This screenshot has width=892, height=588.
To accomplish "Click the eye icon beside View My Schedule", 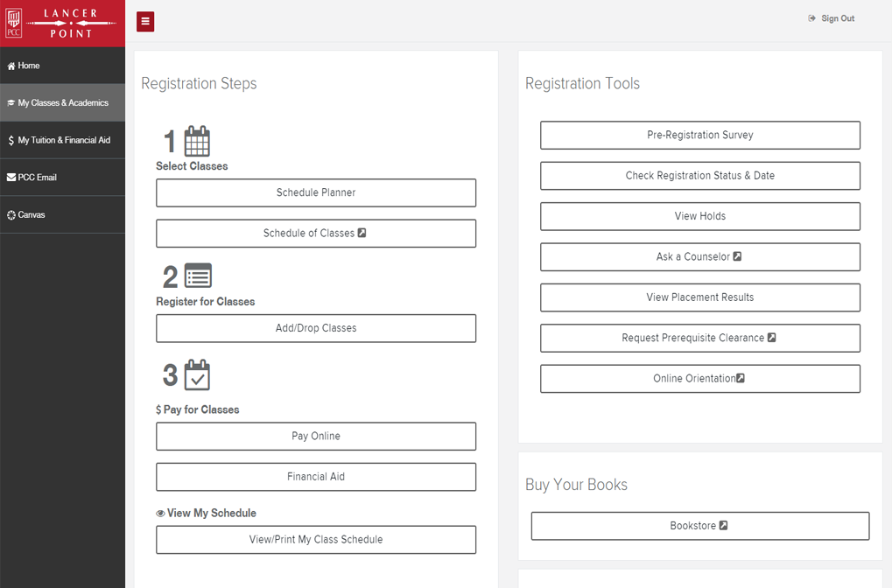I will coord(160,514).
